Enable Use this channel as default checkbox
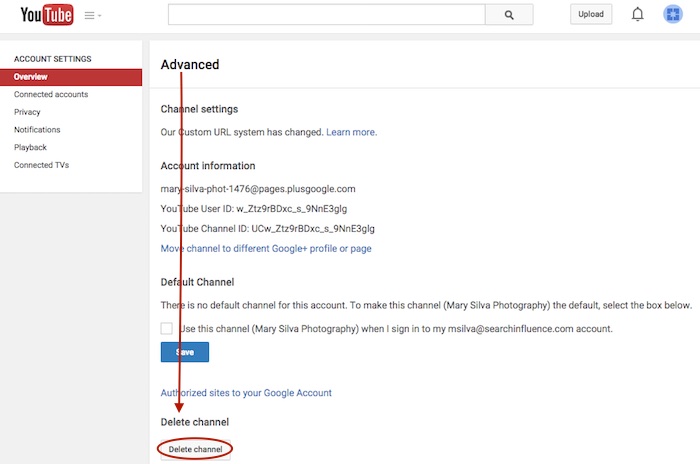The width and height of the screenshot is (700, 464). coord(166,328)
